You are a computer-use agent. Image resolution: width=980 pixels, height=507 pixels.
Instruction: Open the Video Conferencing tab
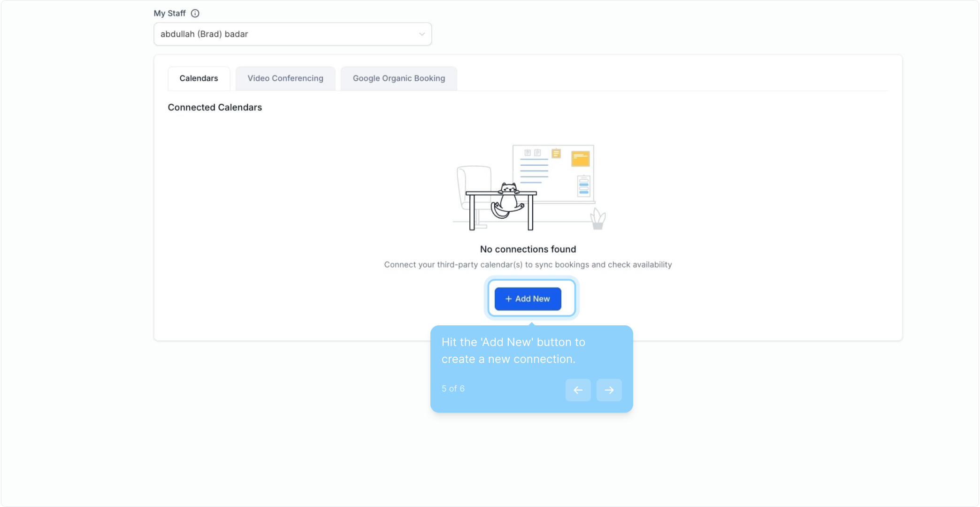pos(285,78)
